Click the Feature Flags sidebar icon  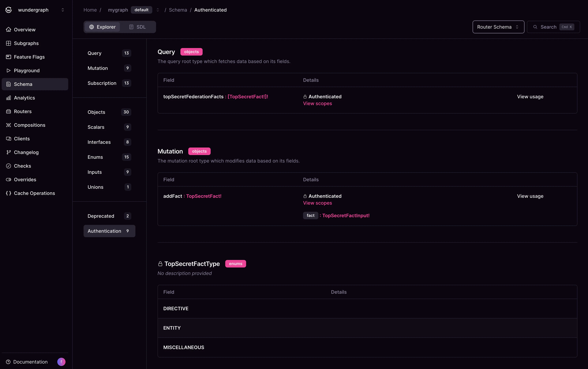point(9,57)
